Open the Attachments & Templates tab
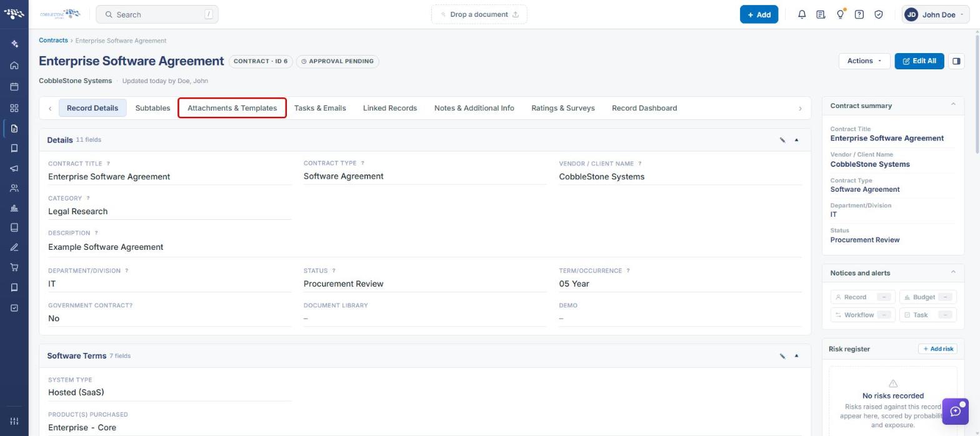980x436 pixels. click(232, 108)
